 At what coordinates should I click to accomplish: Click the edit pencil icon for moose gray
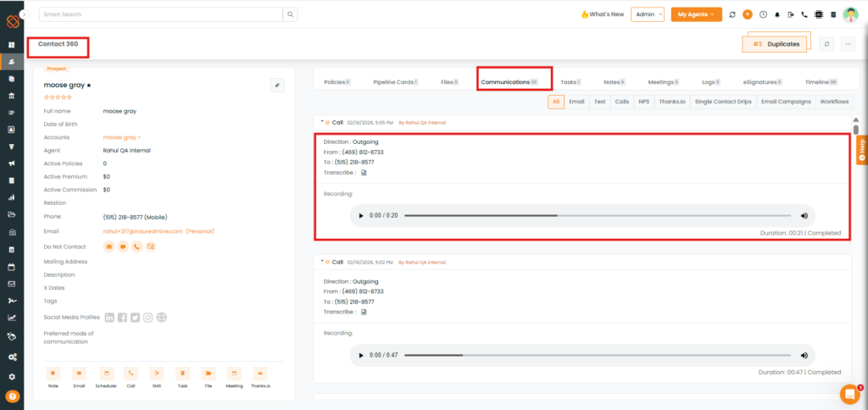[277, 85]
